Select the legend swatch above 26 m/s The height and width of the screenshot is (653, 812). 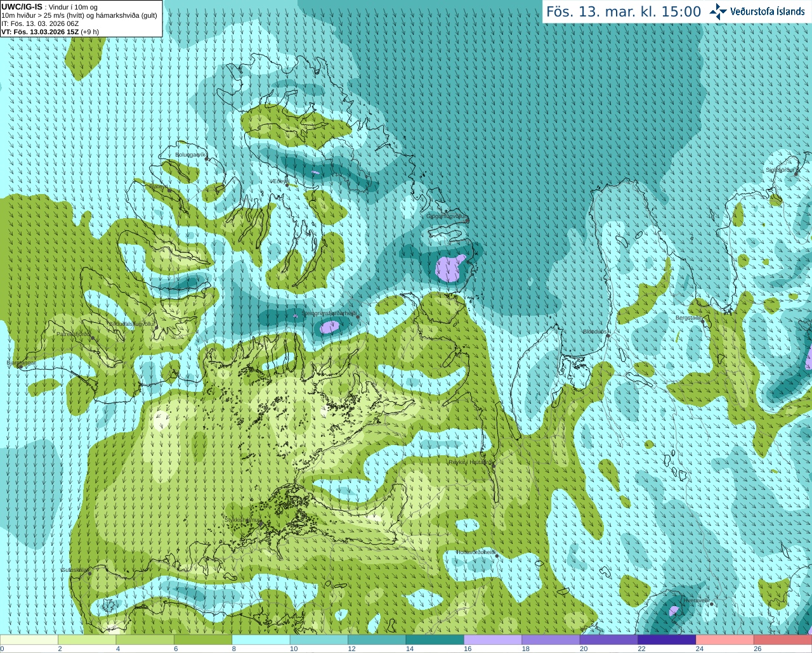[783, 640]
